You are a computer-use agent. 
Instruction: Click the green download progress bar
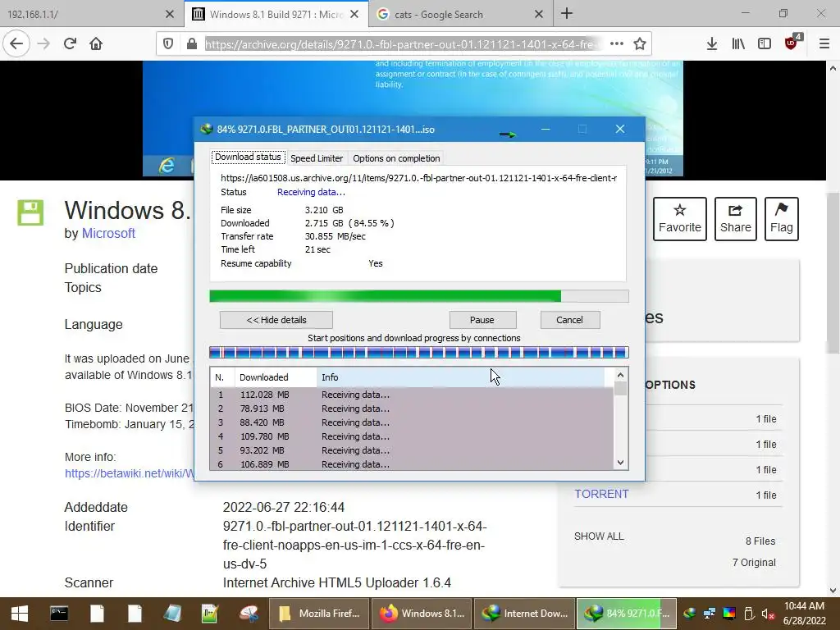pyautogui.click(x=419, y=296)
